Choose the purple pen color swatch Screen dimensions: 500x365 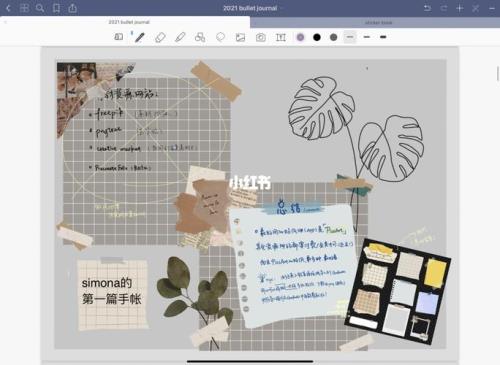coord(300,37)
